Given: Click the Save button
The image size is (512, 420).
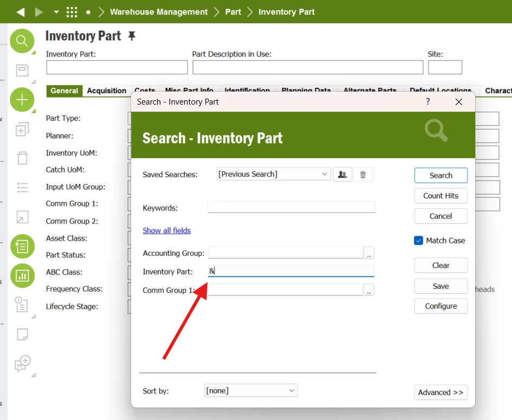Looking at the screenshot, I should pyautogui.click(x=441, y=286).
